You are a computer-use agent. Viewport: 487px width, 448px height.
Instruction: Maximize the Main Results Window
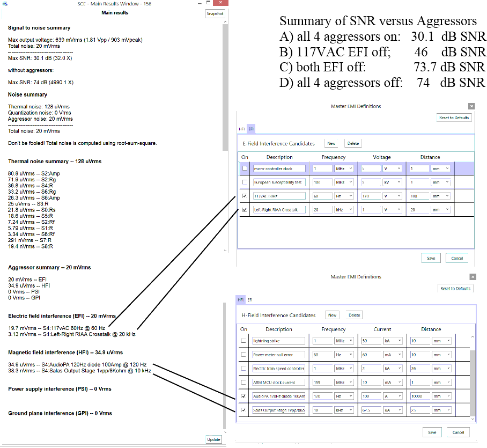coord(209,3)
